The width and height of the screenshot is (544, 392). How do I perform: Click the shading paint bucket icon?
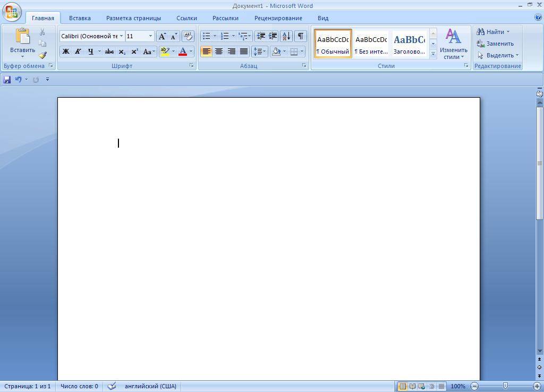[276, 52]
